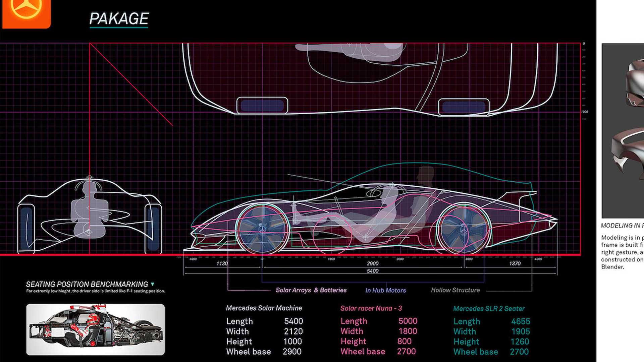Click the 3D model render image at right
The width and height of the screenshot is (644, 362).
pos(623,131)
